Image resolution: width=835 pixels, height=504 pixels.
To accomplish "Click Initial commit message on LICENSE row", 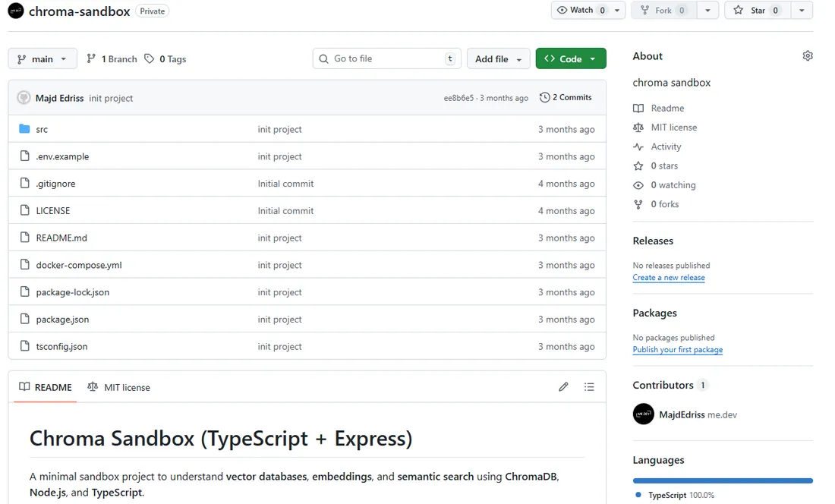I will [285, 211].
